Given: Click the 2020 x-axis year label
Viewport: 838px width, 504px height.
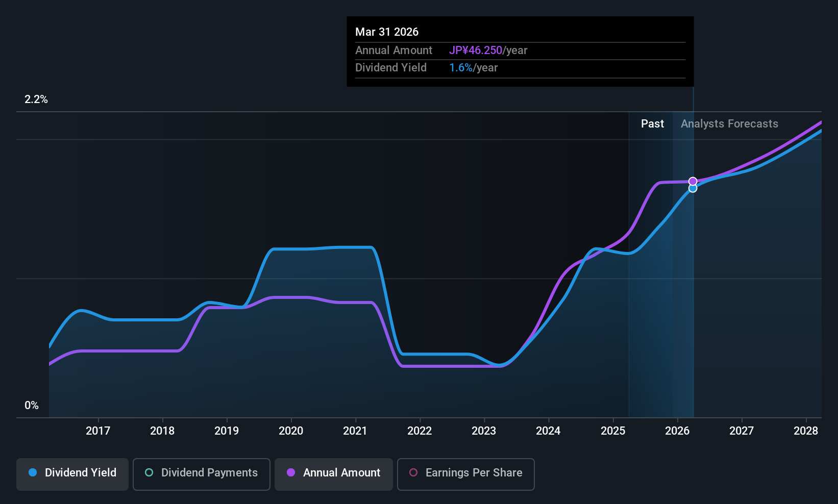Looking at the screenshot, I should pyautogui.click(x=291, y=431).
